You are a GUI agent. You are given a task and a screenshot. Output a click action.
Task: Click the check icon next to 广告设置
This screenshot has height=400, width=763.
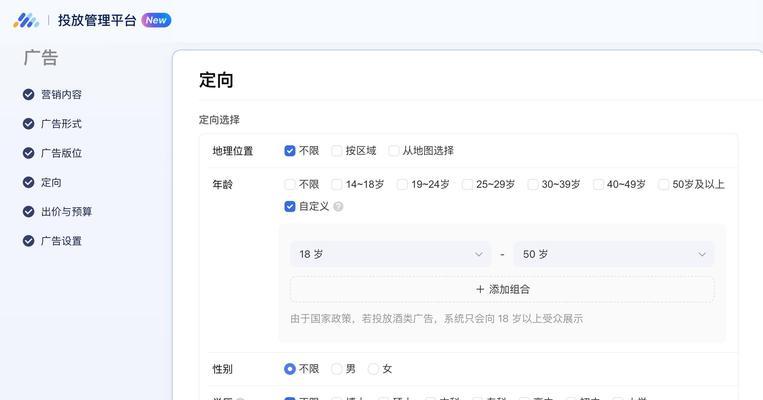coord(29,240)
